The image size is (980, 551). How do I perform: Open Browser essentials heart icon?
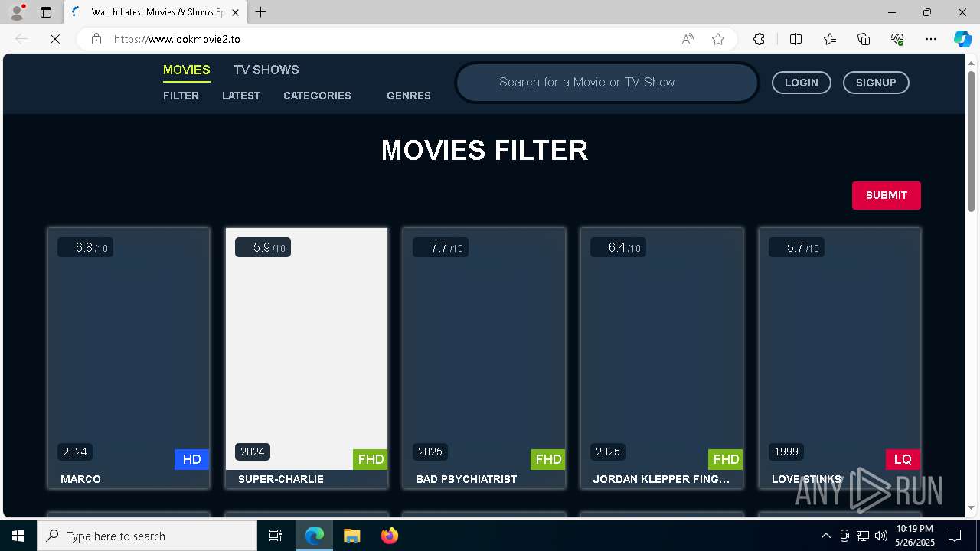pos(897,39)
